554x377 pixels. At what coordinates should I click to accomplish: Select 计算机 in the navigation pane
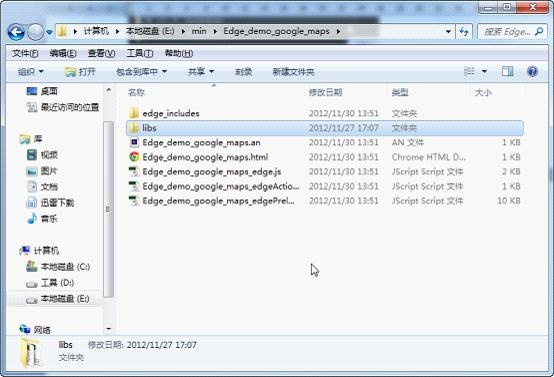click(x=46, y=251)
